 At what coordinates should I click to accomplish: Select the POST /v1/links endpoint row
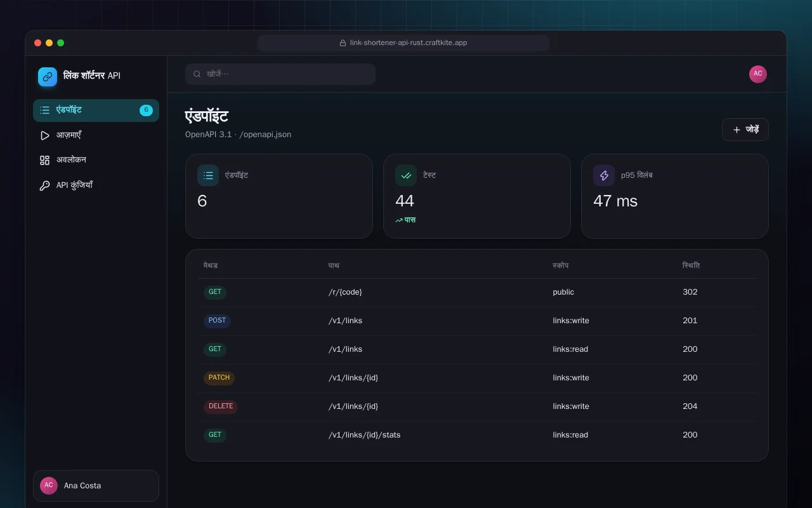477,321
